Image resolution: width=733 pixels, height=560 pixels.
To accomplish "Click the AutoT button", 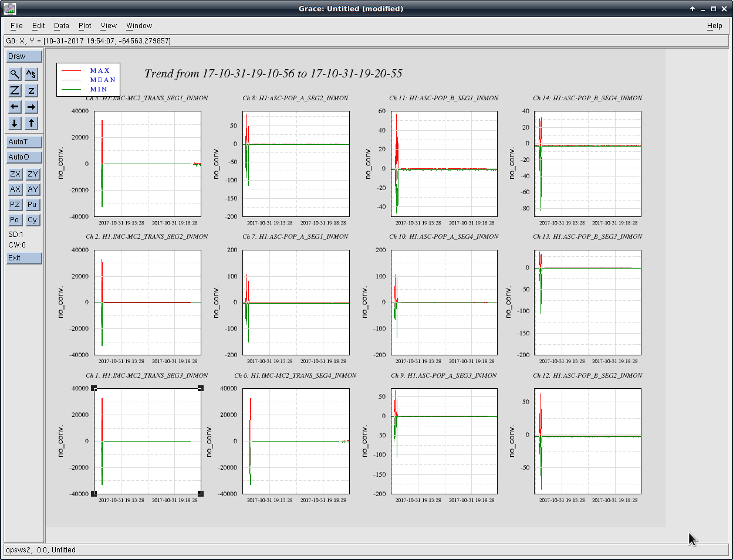I will [x=24, y=142].
